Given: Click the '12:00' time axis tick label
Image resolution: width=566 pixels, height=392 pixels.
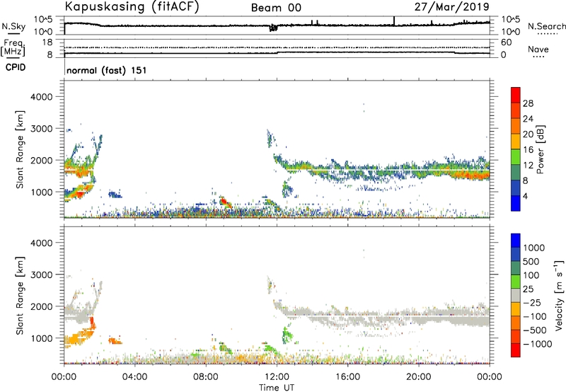Looking at the screenshot, I should click(x=277, y=377).
